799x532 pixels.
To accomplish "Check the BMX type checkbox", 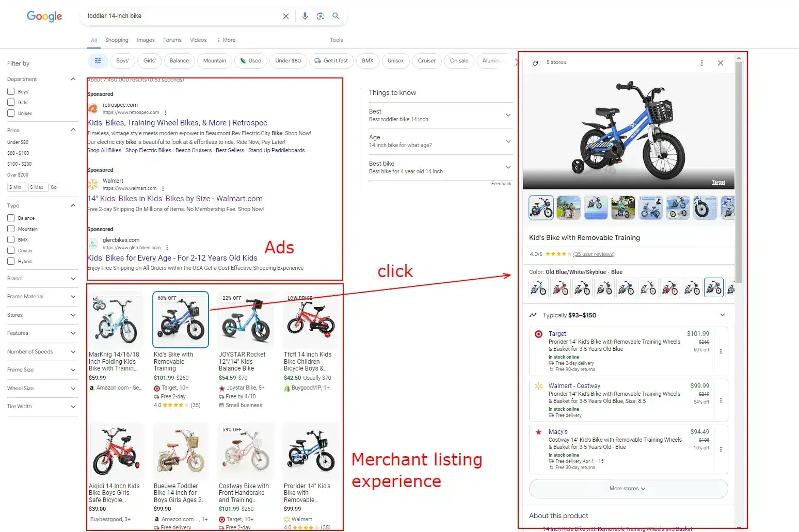I will point(11,239).
